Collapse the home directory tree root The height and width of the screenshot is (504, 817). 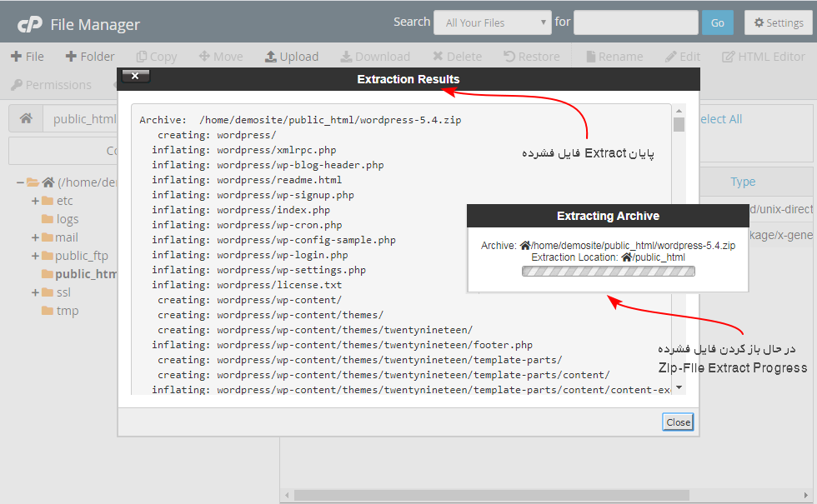pos(20,182)
